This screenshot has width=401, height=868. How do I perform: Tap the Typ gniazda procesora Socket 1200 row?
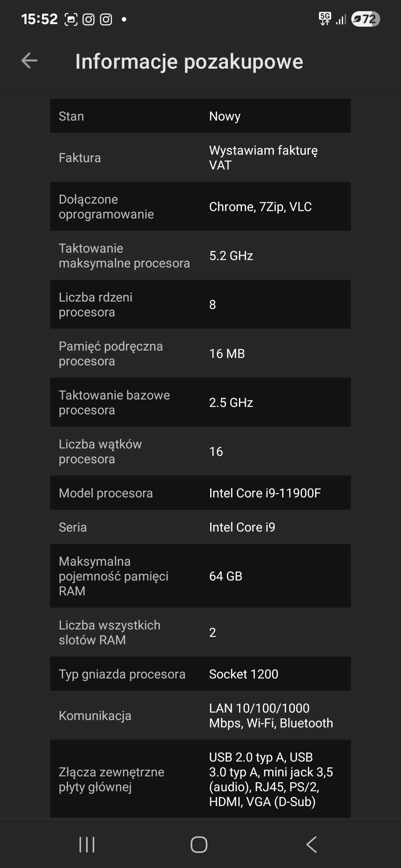(200, 674)
